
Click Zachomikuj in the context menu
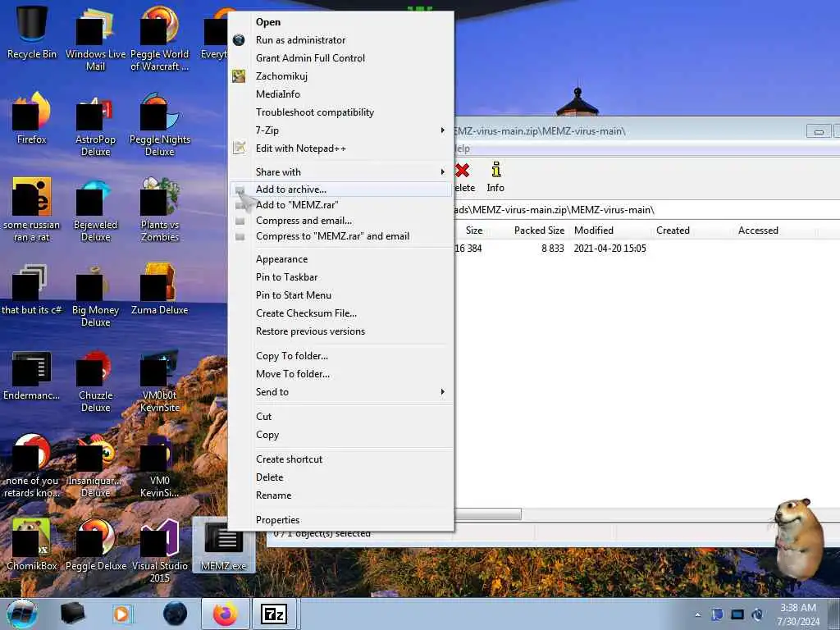click(341, 76)
